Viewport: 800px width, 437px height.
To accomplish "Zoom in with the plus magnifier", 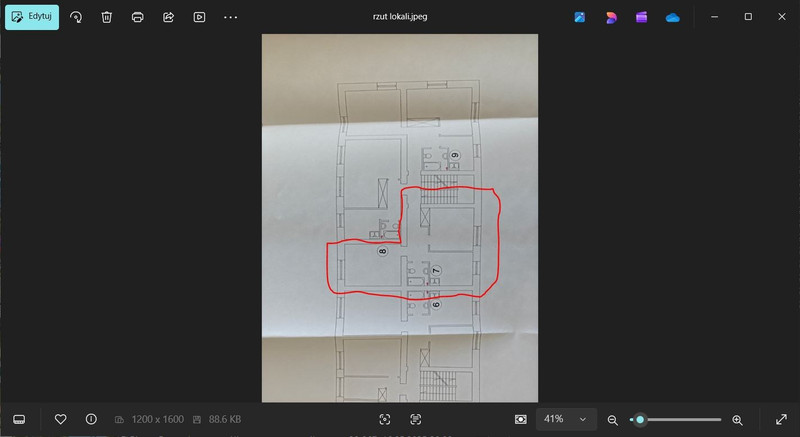I will coord(737,420).
